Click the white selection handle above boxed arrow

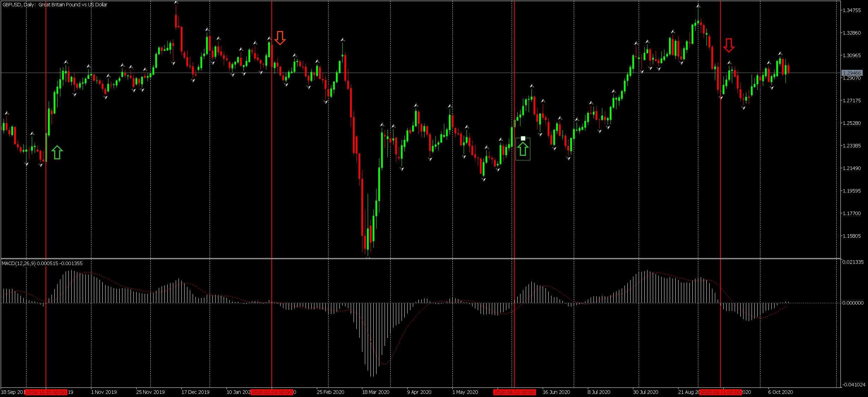click(x=523, y=139)
